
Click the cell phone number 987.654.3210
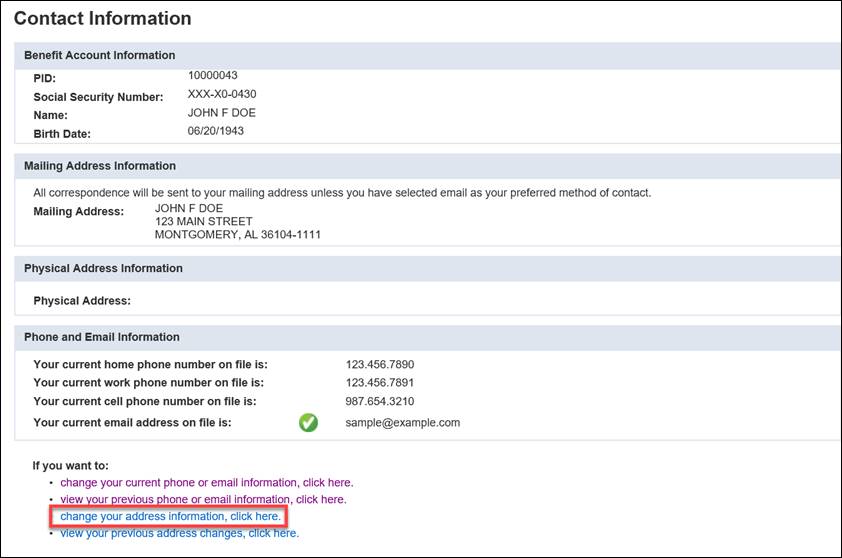[380, 401]
